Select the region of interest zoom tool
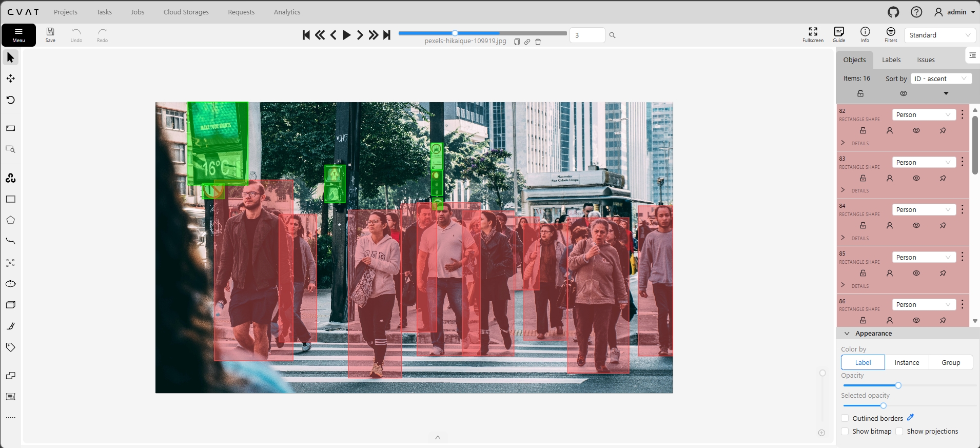 click(x=10, y=149)
